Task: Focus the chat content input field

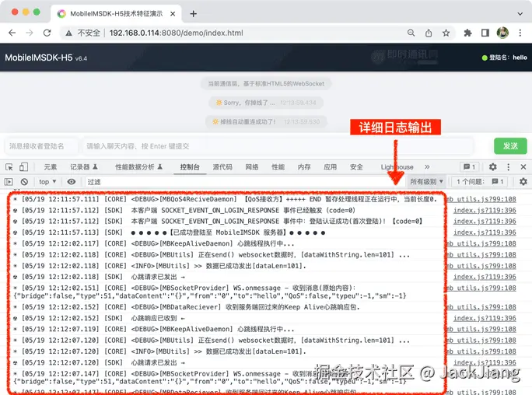Action: tap(278, 146)
